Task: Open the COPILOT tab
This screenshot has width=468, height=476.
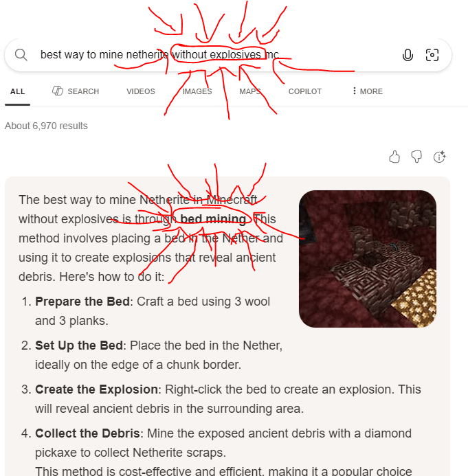Action: [x=305, y=91]
